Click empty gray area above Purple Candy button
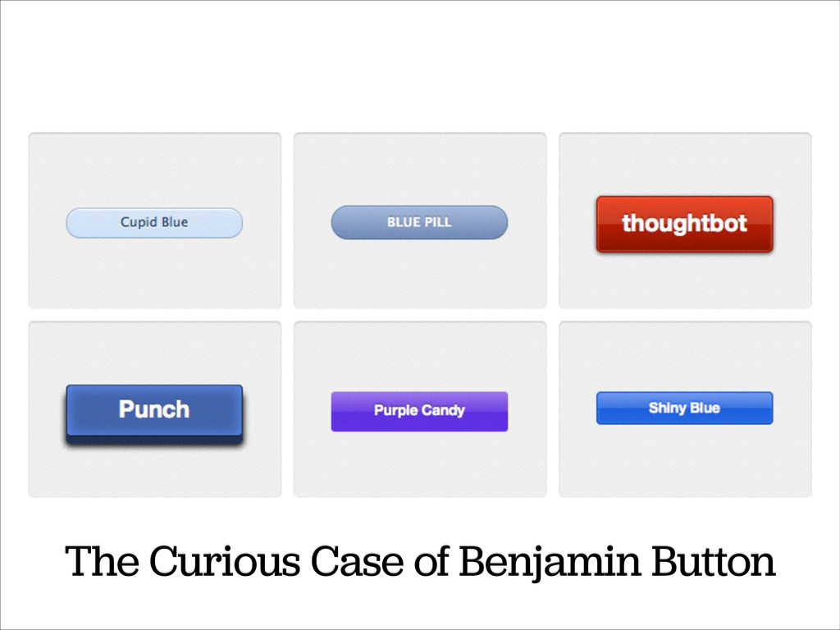840x630 pixels. pos(419,356)
